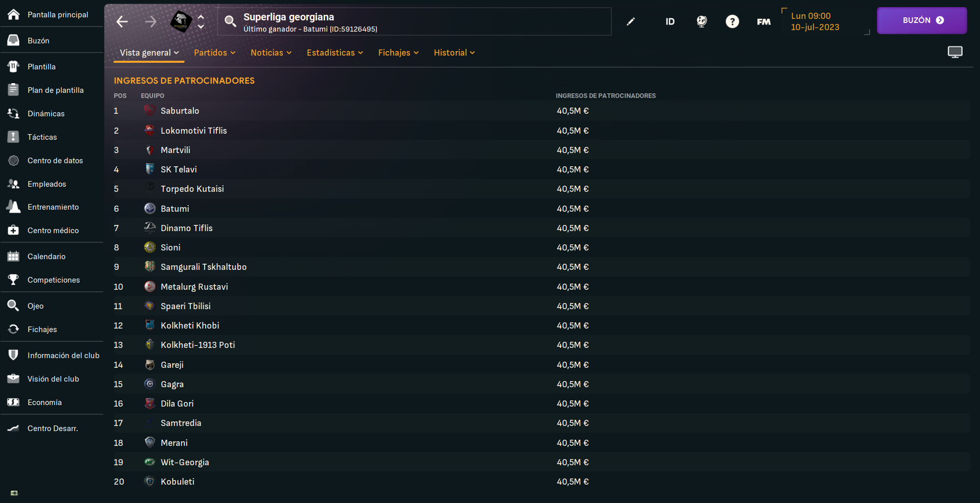The width and height of the screenshot is (980, 503).
Task: Sort by POS column header
Action: pos(120,95)
